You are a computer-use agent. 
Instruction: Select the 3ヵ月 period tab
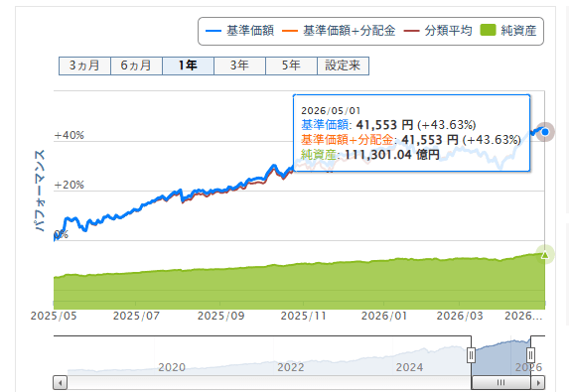(84, 65)
